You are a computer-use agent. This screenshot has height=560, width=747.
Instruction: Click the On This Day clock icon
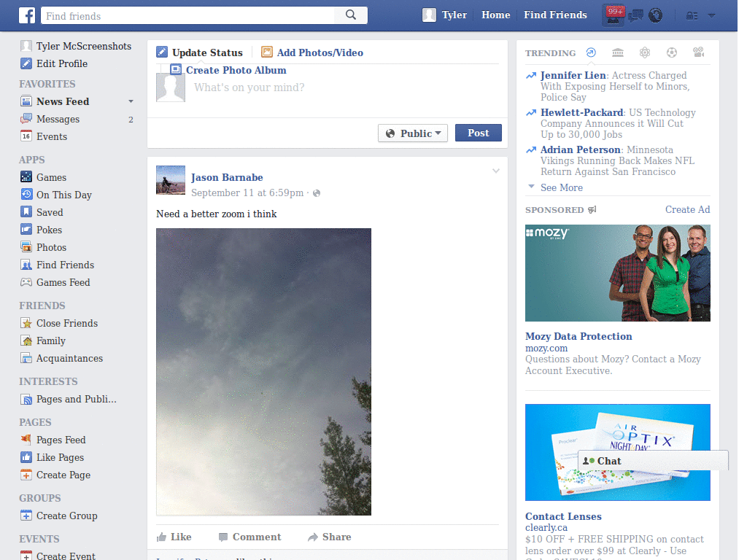pyautogui.click(x=26, y=194)
